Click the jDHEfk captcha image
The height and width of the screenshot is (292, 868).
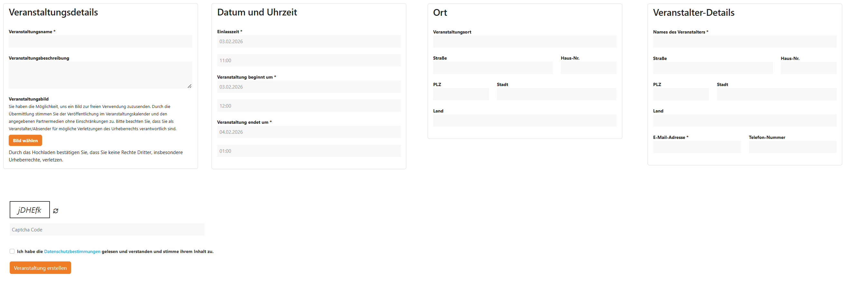(x=30, y=210)
